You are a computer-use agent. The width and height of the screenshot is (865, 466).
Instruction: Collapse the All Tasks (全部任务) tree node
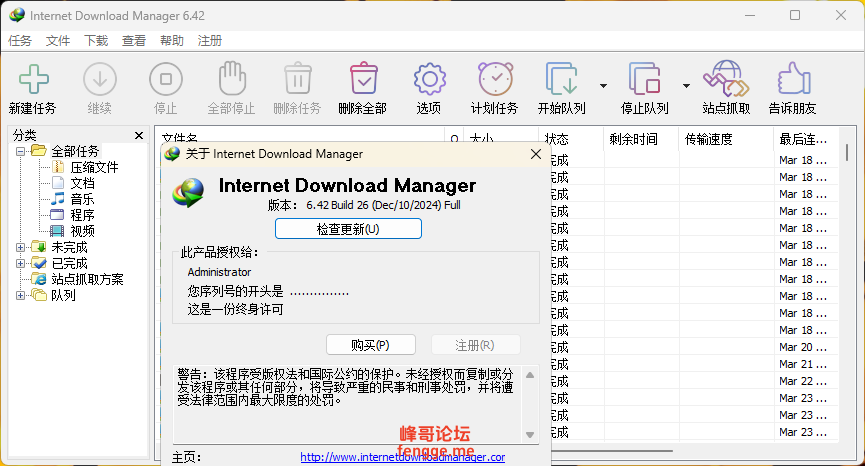pos(20,151)
